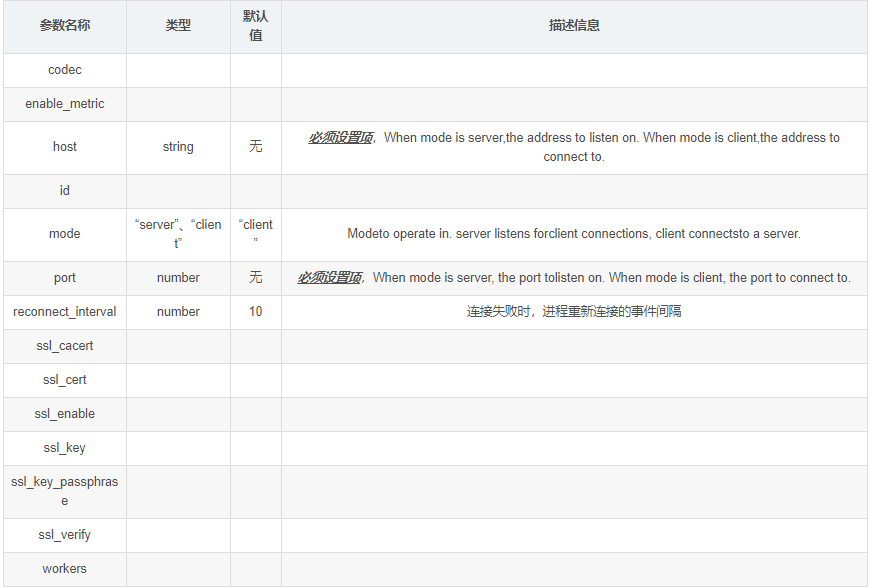The width and height of the screenshot is (873, 587).
Task: Select the ssl_cert parameter cell
Action: (x=65, y=380)
